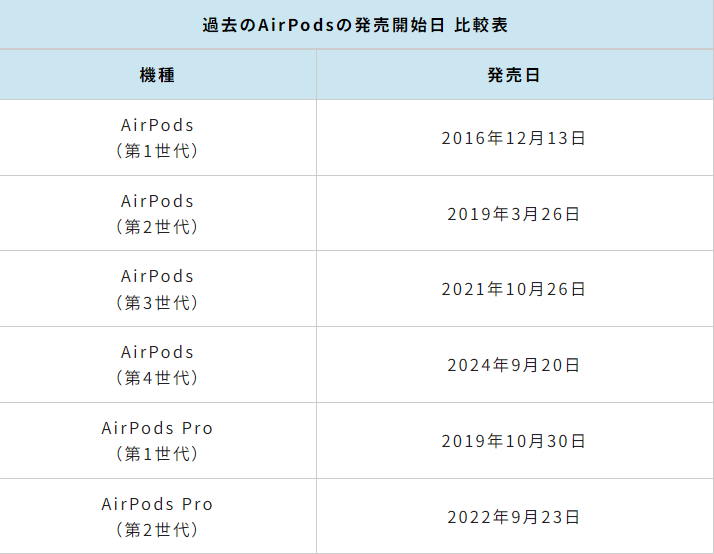Click the AirPods Pro text above （第2世代）
The width and height of the screenshot is (714, 554).
pos(158,504)
